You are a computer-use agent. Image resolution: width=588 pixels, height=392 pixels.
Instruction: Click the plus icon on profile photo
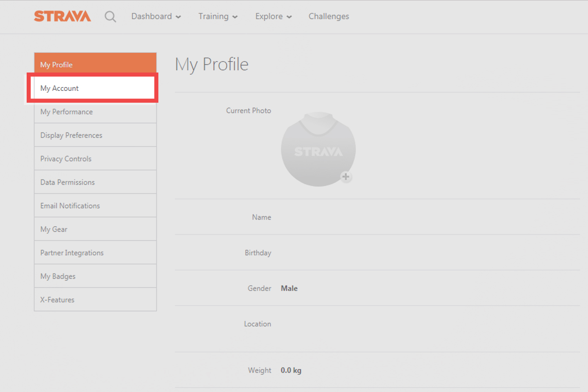pos(346,177)
